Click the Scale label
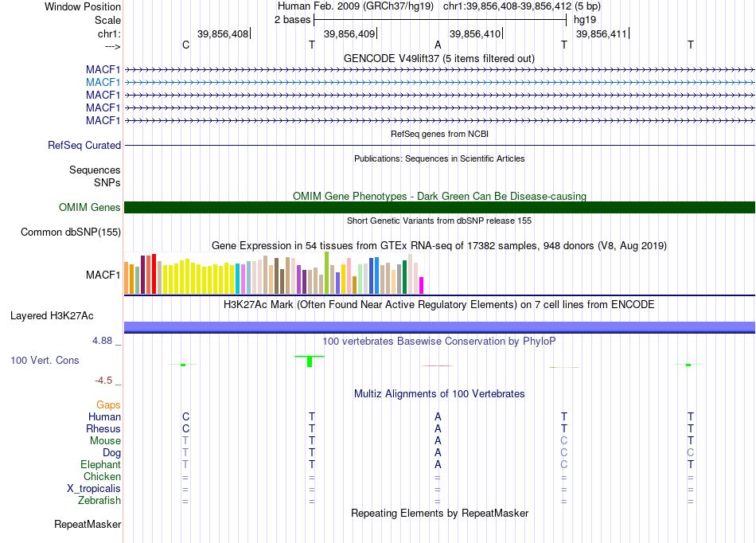The height and width of the screenshot is (543, 756). click(x=107, y=20)
